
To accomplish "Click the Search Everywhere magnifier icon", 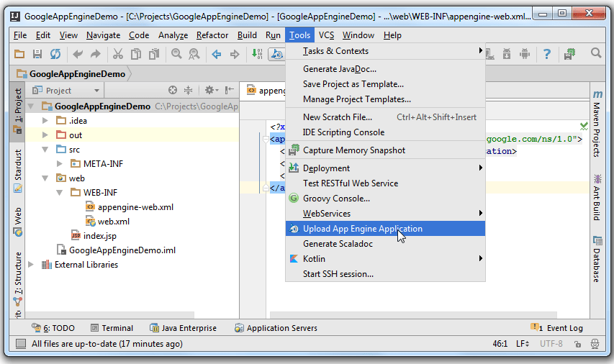I will 596,53.
